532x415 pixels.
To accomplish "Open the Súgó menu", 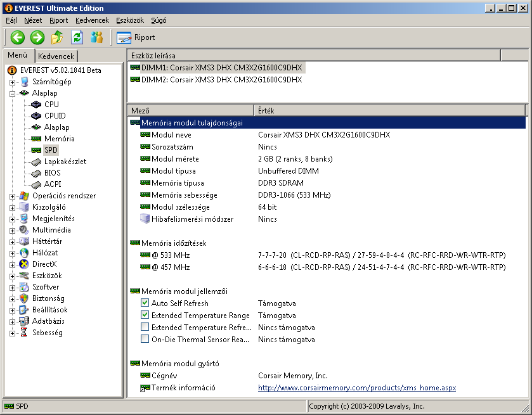I will (x=159, y=20).
